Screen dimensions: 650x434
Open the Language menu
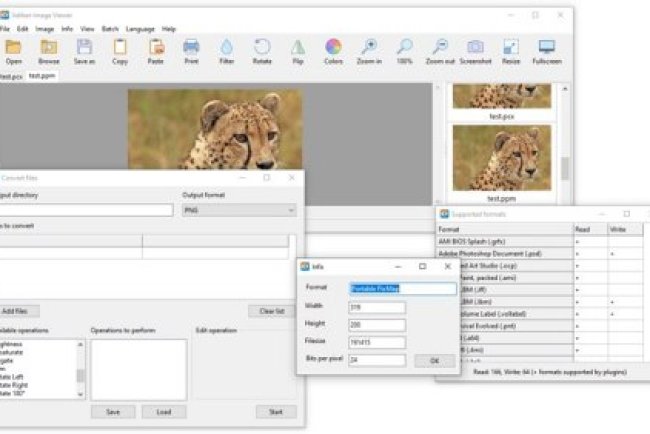point(140,29)
